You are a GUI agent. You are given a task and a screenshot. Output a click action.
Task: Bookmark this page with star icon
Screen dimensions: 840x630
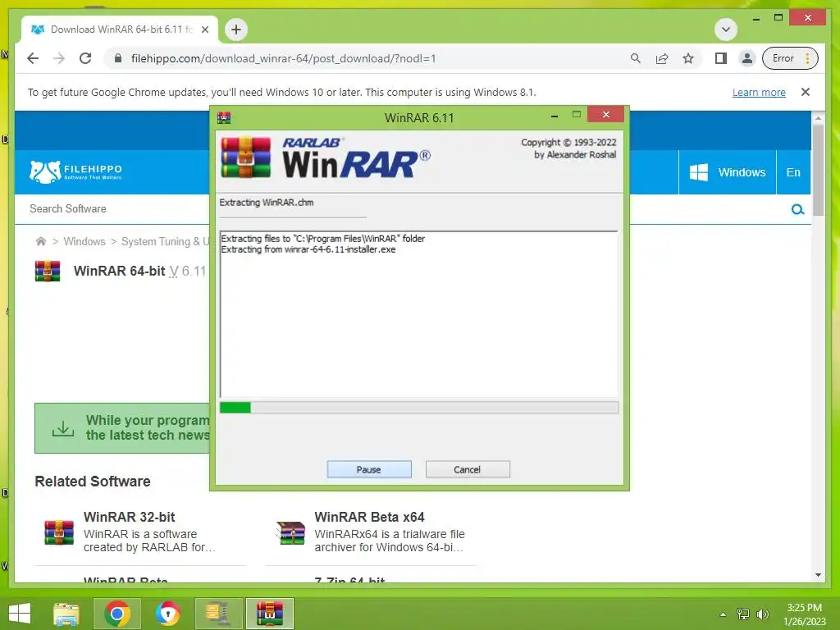coord(688,58)
